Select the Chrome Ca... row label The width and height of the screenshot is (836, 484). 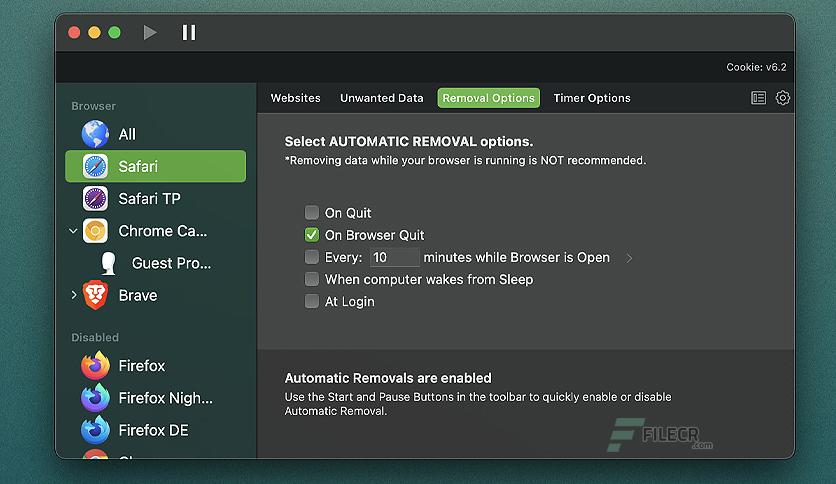(163, 231)
